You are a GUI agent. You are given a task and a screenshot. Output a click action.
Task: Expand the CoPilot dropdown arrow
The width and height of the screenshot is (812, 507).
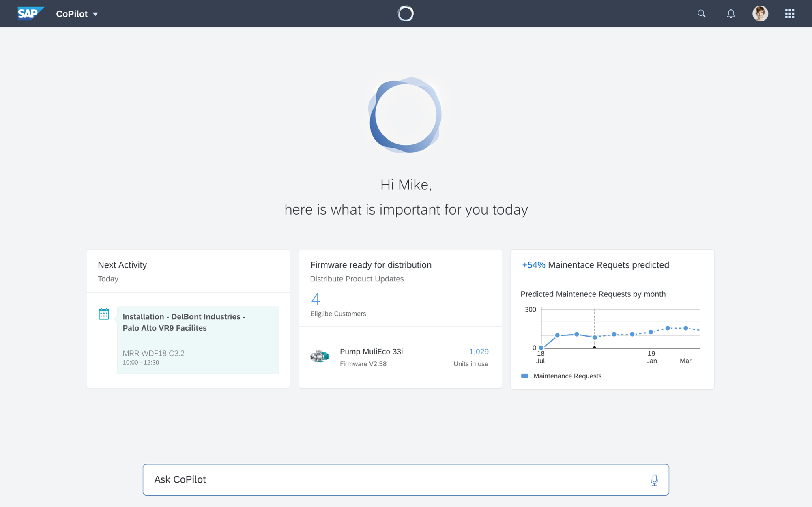coord(95,14)
